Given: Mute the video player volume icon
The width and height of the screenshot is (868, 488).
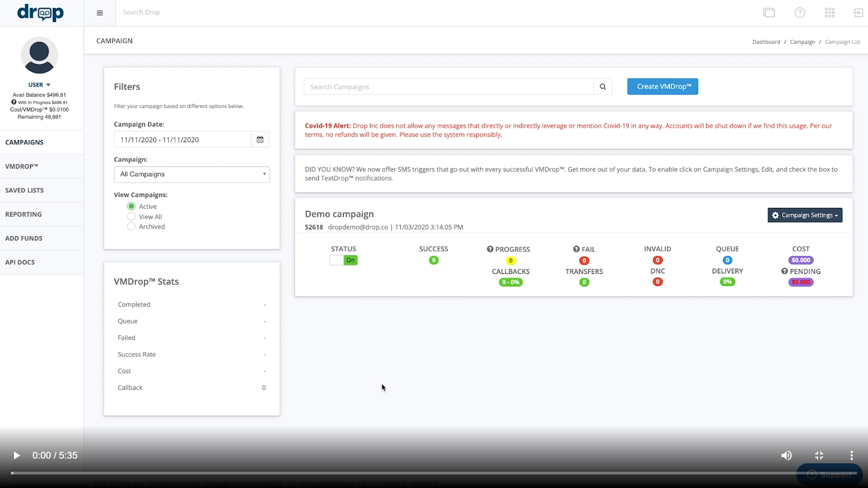Looking at the screenshot, I should click(x=786, y=455).
